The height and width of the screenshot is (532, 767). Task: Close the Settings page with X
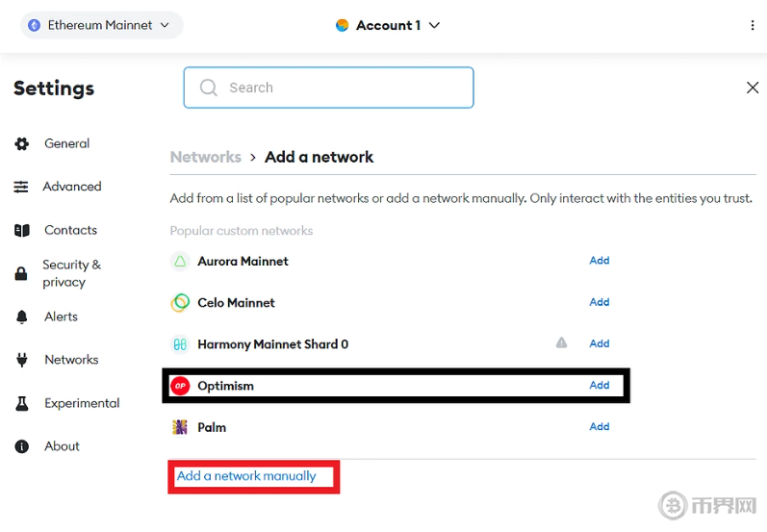[x=753, y=88]
